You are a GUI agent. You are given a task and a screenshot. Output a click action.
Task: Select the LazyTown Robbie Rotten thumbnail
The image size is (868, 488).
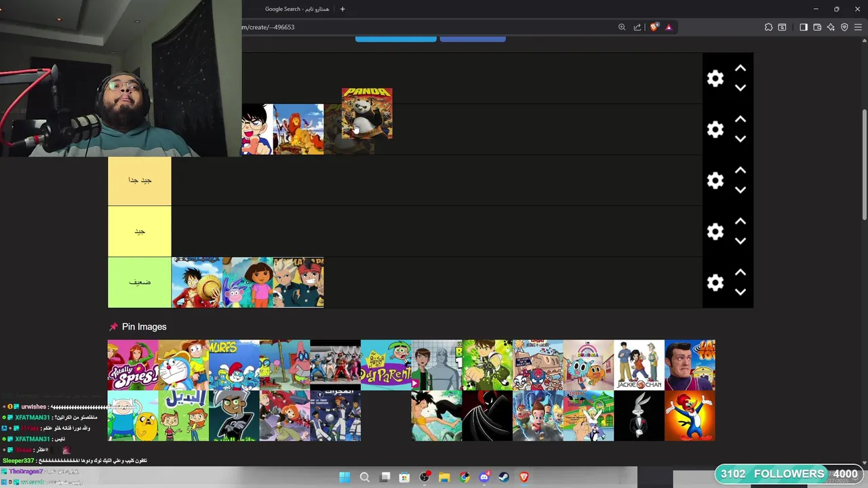click(690, 365)
